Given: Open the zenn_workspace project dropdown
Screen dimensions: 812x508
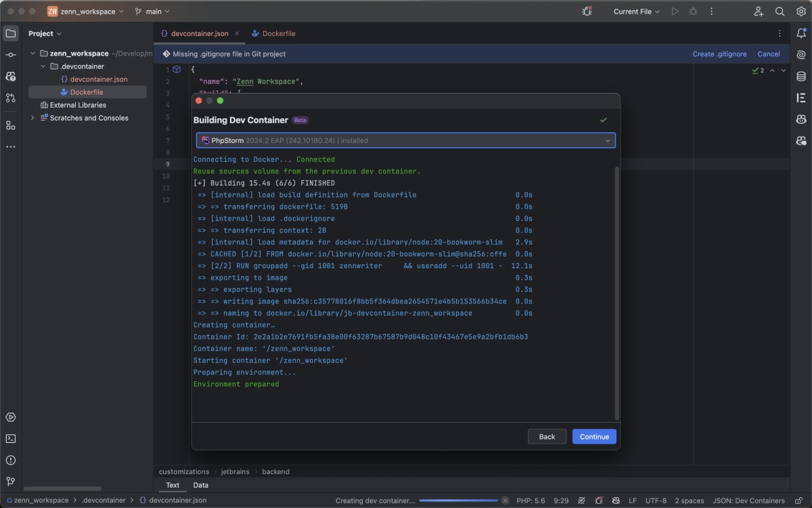Looking at the screenshot, I should [86, 12].
